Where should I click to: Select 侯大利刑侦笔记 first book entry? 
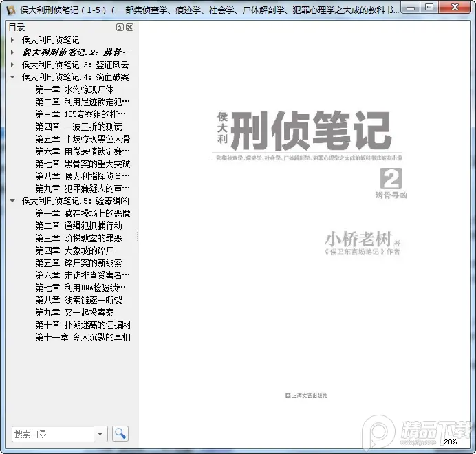click(x=50, y=40)
